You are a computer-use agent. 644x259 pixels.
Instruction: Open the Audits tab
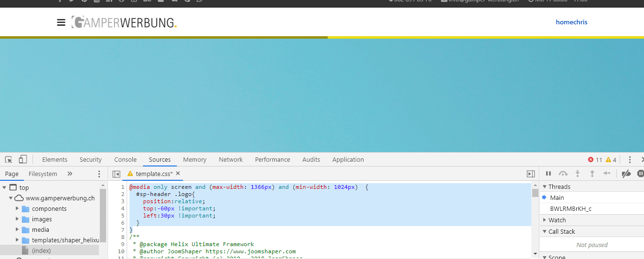(x=311, y=160)
